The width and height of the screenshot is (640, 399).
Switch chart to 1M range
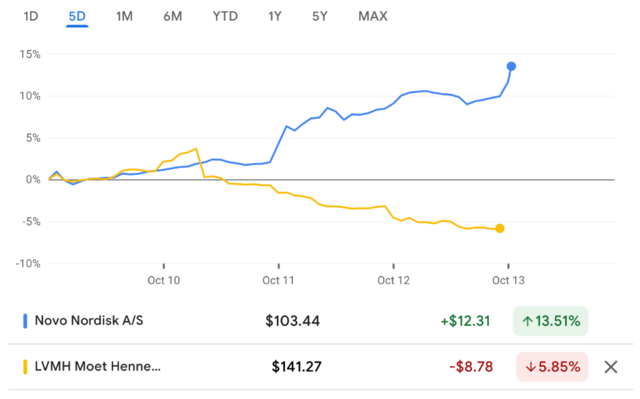124,16
